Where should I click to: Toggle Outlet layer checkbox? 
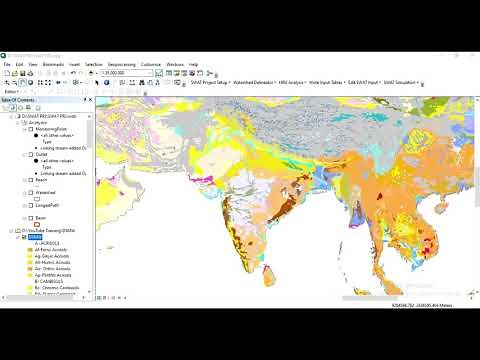point(31,154)
